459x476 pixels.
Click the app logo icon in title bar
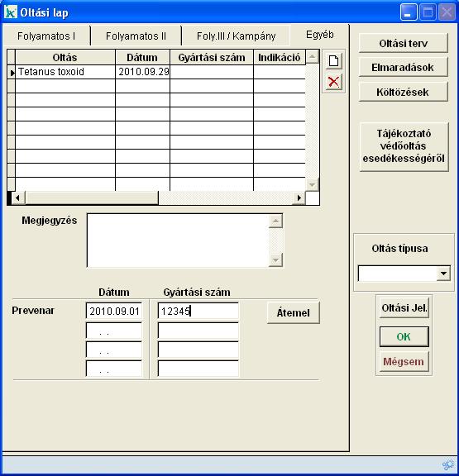pyautogui.click(x=11, y=12)
